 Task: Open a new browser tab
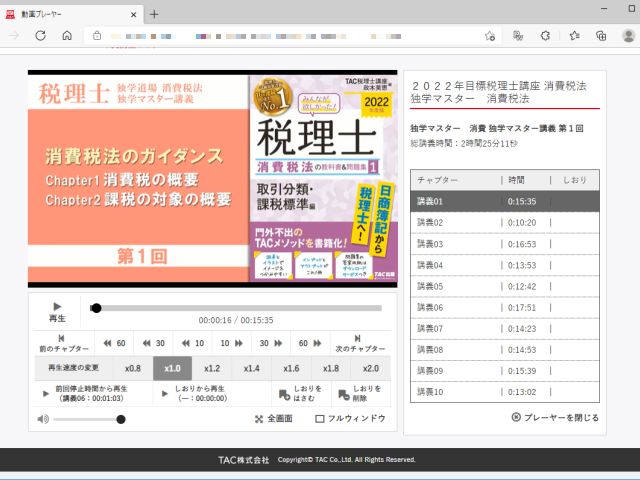click(154, 14)
